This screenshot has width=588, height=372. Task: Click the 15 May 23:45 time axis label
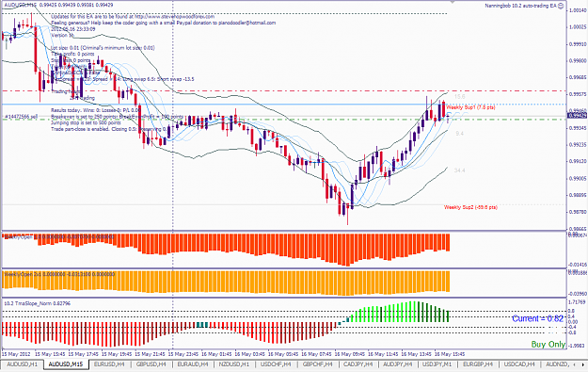[x=183, y=354]
